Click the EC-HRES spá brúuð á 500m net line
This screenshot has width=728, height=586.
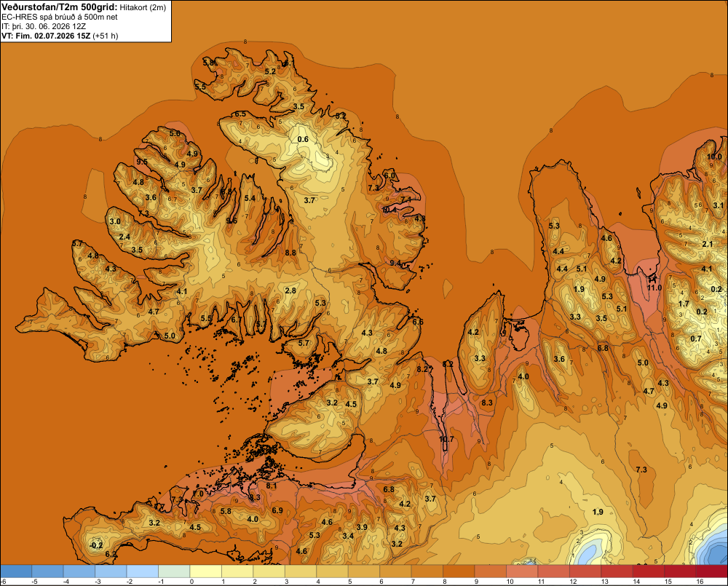tap(60, 17)
